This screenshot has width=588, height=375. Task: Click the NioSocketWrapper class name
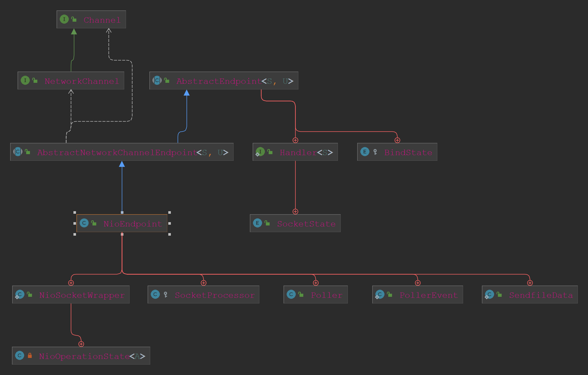coord(82,295)
